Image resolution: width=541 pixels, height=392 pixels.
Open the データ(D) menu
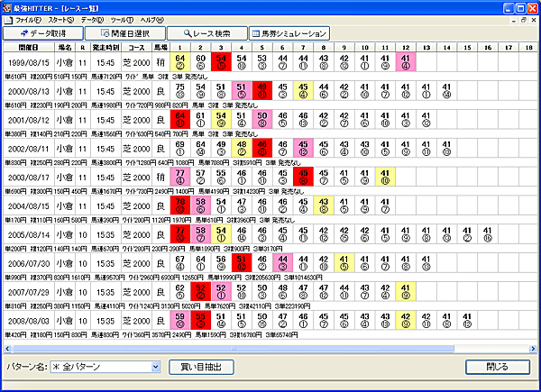tap(92, 21)
